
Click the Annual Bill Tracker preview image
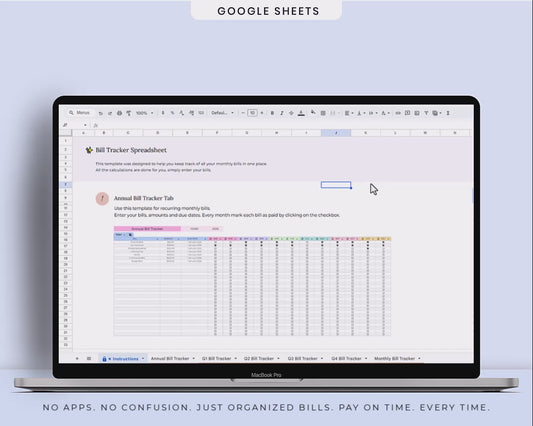252,281
